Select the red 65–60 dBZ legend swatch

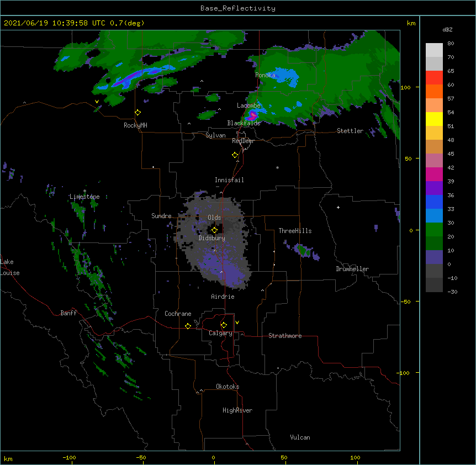[434, 78]
